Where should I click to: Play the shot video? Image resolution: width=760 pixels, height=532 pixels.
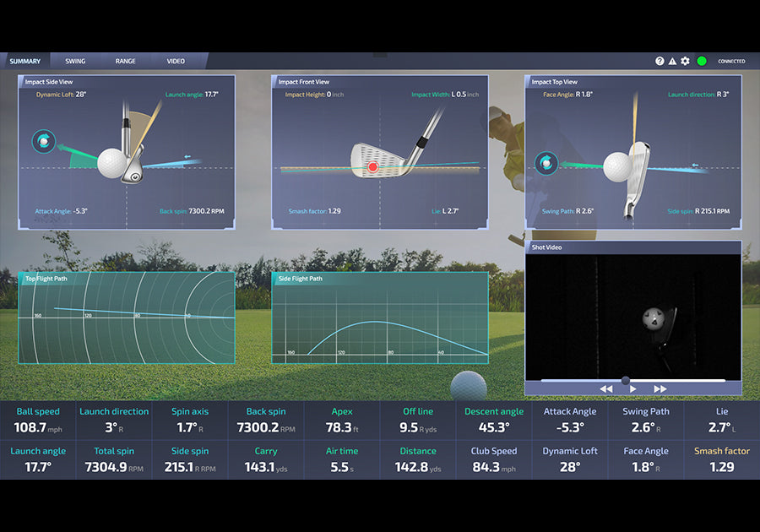tap(633, 388)
